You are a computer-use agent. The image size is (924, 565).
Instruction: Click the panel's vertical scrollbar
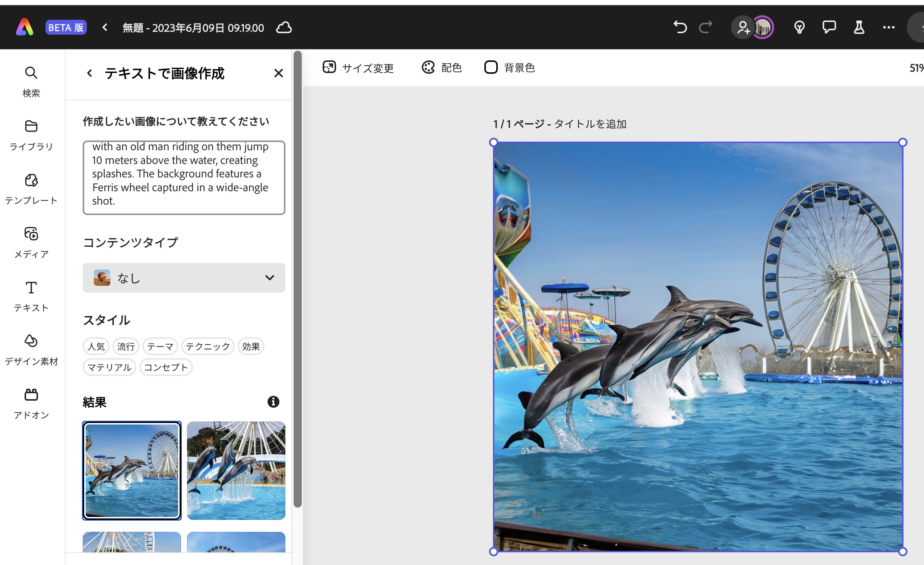[297, 279]
